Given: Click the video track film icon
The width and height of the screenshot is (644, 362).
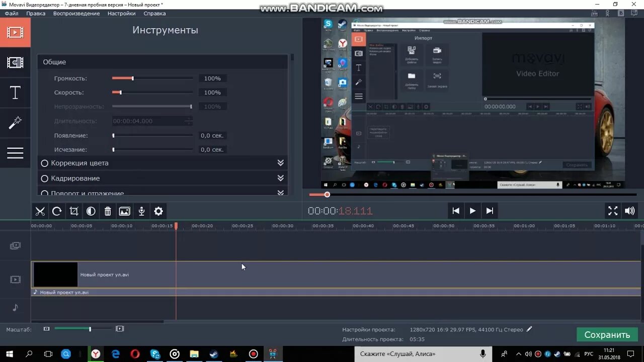Looking at the screenshot, I should (x=16, y=280).
